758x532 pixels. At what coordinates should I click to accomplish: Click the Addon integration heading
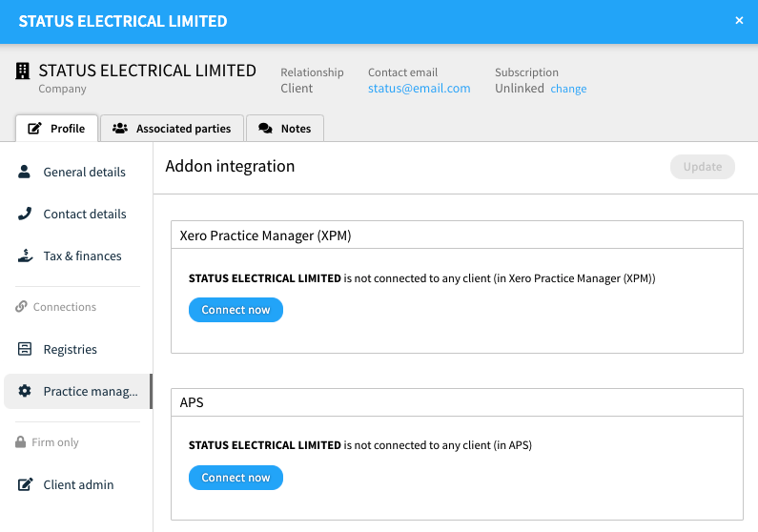pyautogui.click(x=230, y=166)
